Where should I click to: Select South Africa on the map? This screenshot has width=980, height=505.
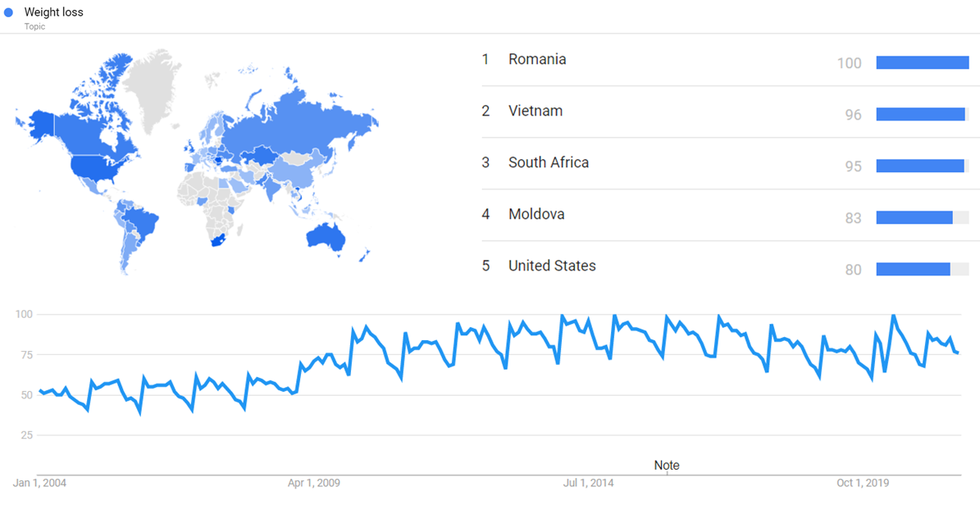[215, 239]
